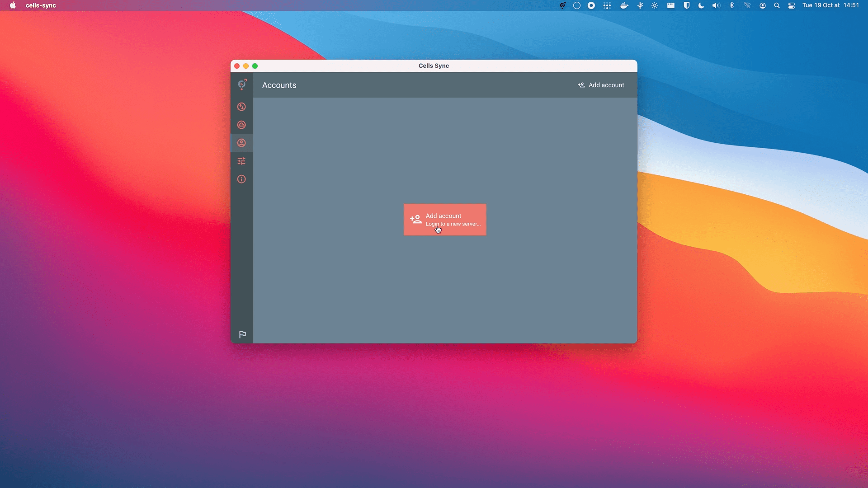Image resolution: width=868 pixels, height=488 pixels.
Task: Click the sun brightness menu bar icon
Action: (x=655, y=5)
